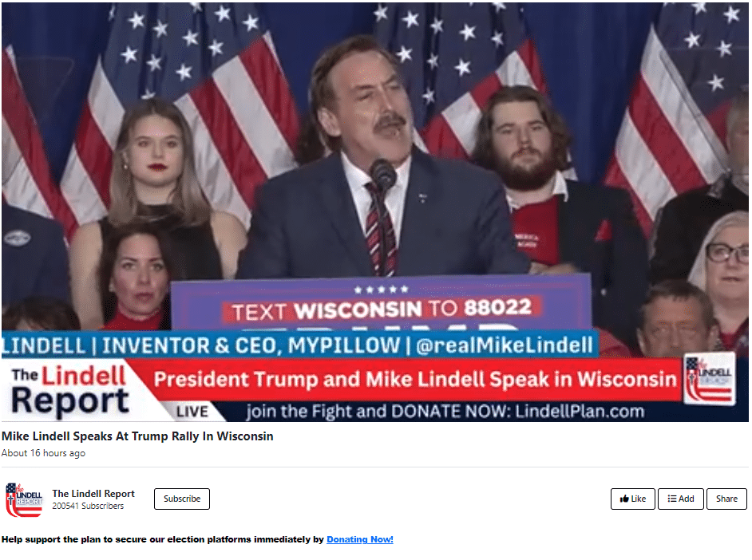Follow the Donating Now! link
Image resolution: width=752 pixels, height=560 pixels.
coord(360,539)
